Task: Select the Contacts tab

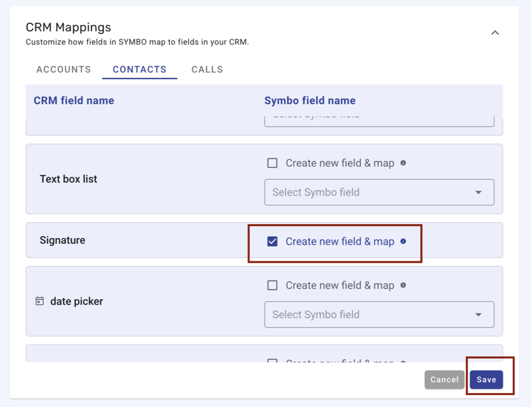Action: click(139, 69)
